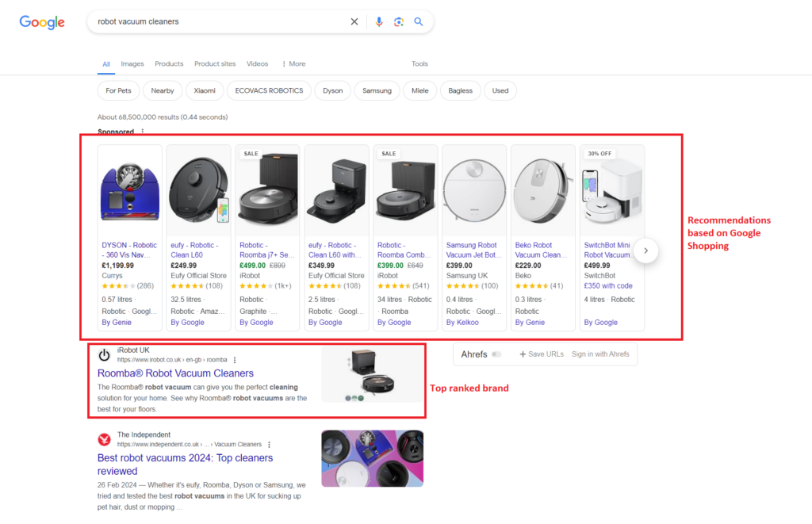Screen dimensions: 812x524
Task: Select the All results tab
Action: tap(106, 64)
